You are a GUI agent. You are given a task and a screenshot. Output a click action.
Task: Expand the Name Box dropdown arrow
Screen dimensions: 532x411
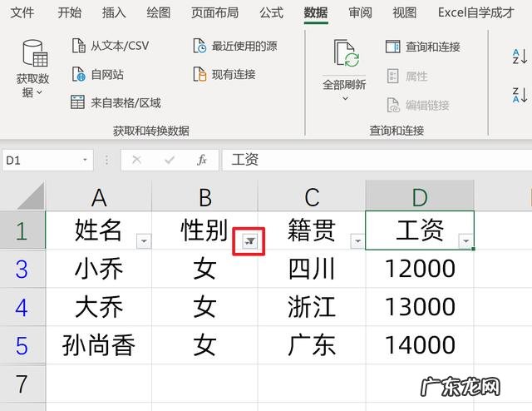click(86, 160)
